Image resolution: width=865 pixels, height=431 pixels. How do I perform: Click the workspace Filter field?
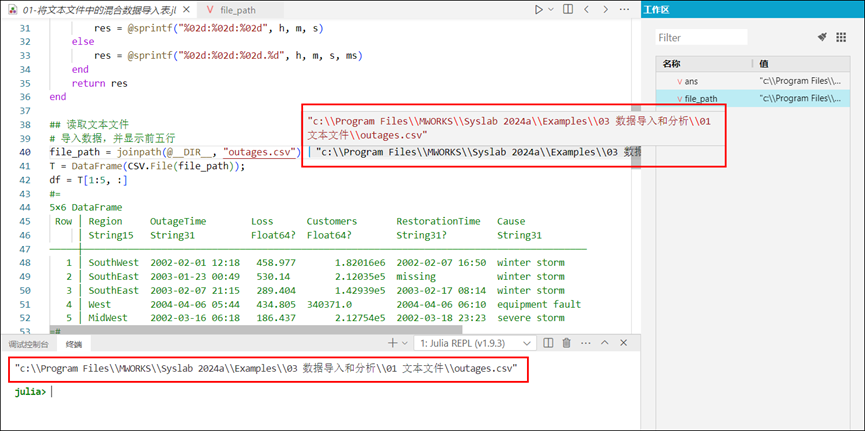(701, 38)
